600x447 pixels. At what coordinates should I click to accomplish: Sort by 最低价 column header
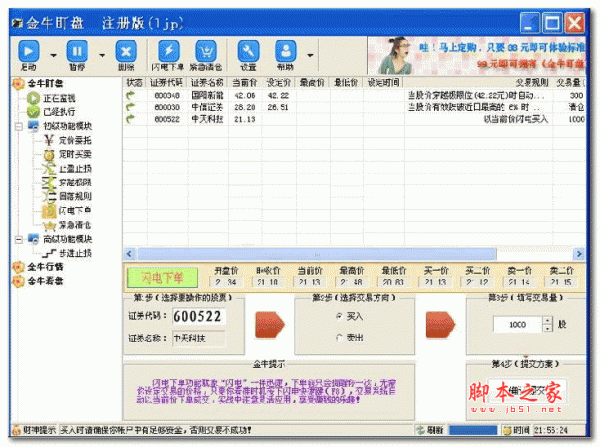[x=347, y=83]
